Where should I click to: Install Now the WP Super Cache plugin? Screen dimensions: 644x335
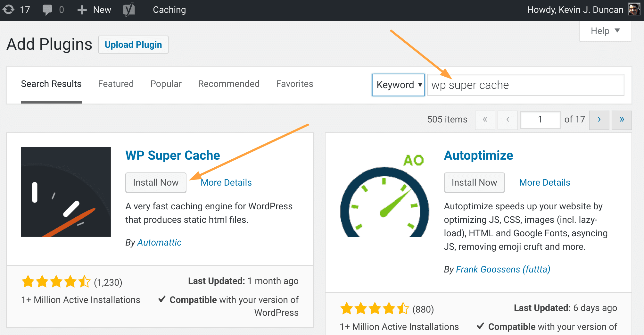pyautogui.click(x=156, y=183)
